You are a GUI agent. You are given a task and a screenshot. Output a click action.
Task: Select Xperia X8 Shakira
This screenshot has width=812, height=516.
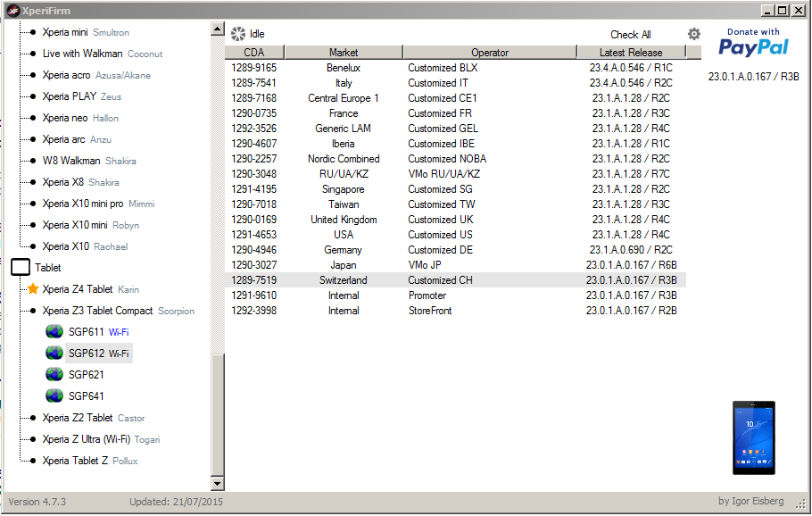tap(81, 182)
